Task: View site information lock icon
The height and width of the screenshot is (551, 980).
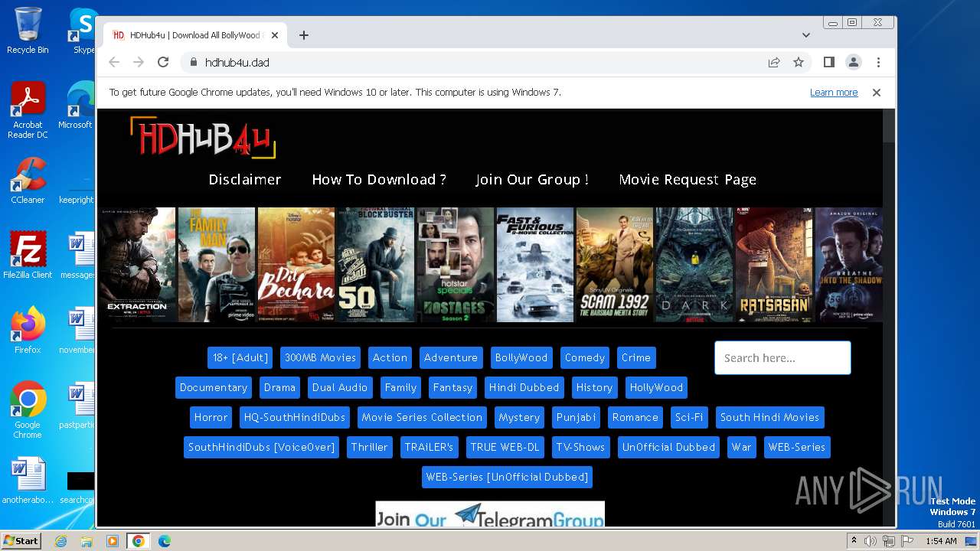Action: (193, 62)
